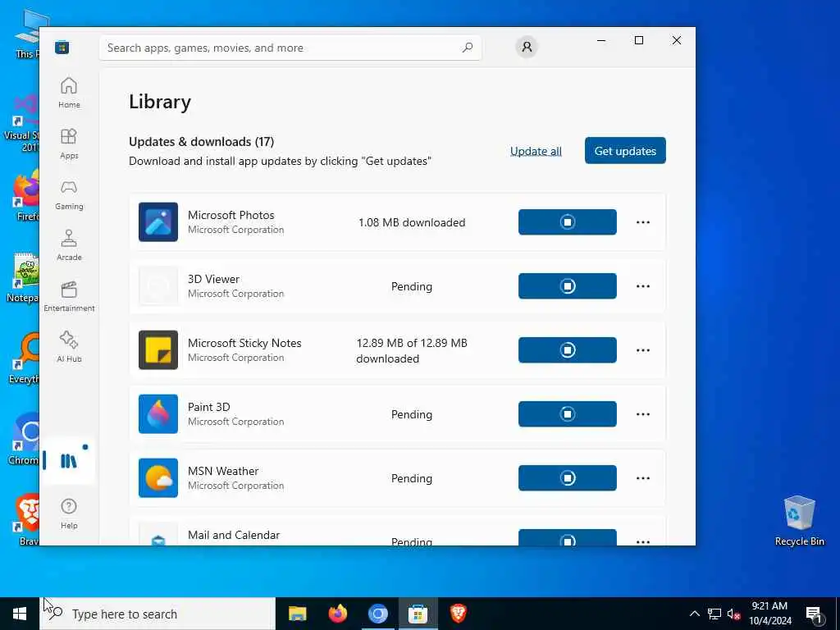Open Chromium from the taskbar
The height and width of the screenshot is (630, 840).
pos(377,614)
